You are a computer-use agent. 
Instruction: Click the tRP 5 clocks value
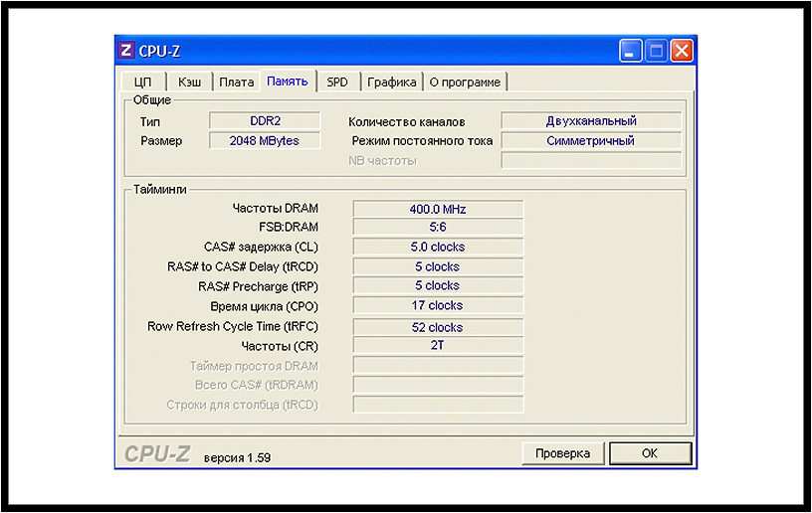[438, 285]
